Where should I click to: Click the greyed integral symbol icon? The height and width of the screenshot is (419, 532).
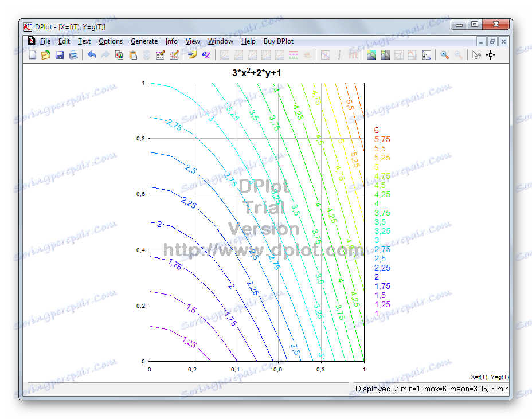(339, 55)
